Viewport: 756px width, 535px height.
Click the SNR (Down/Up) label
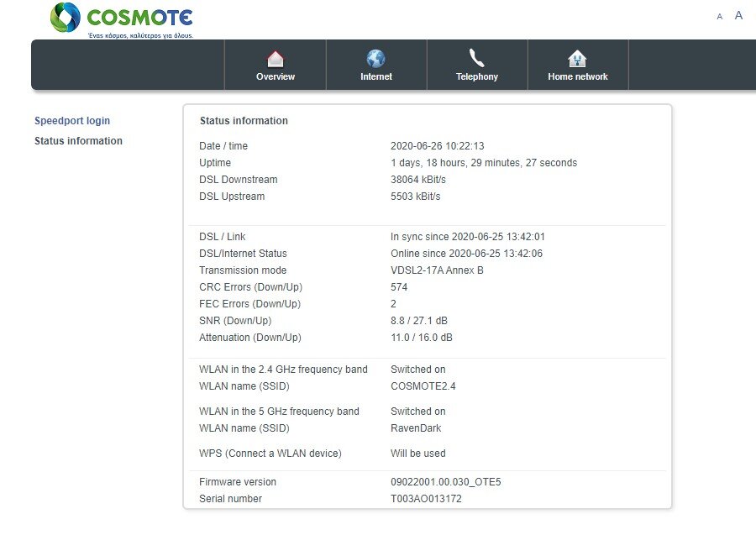(235, 321)
